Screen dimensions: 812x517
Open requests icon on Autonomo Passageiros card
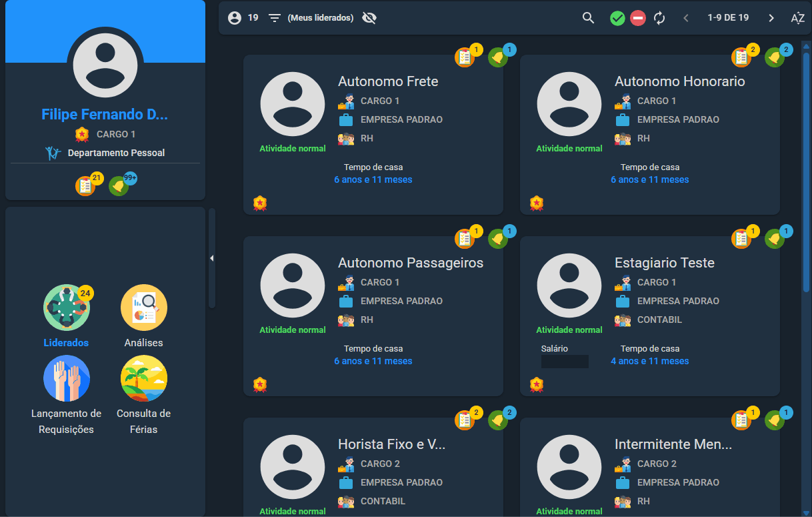465,239
